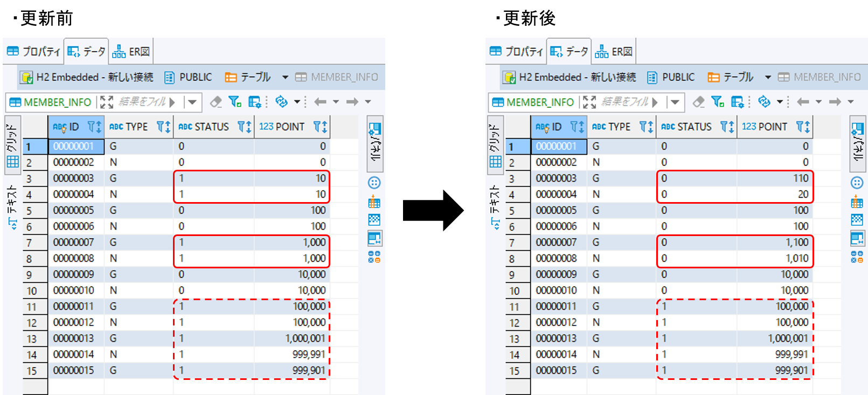This screenshot has width=868, height=395.
Task: Click MEMBER_INFO breadcrumb in right panel
Action: tap(820, 77)
